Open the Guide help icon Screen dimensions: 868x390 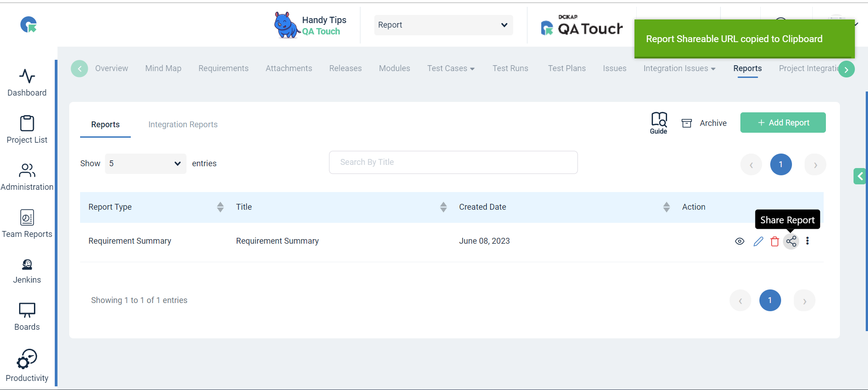pos(659,123)
